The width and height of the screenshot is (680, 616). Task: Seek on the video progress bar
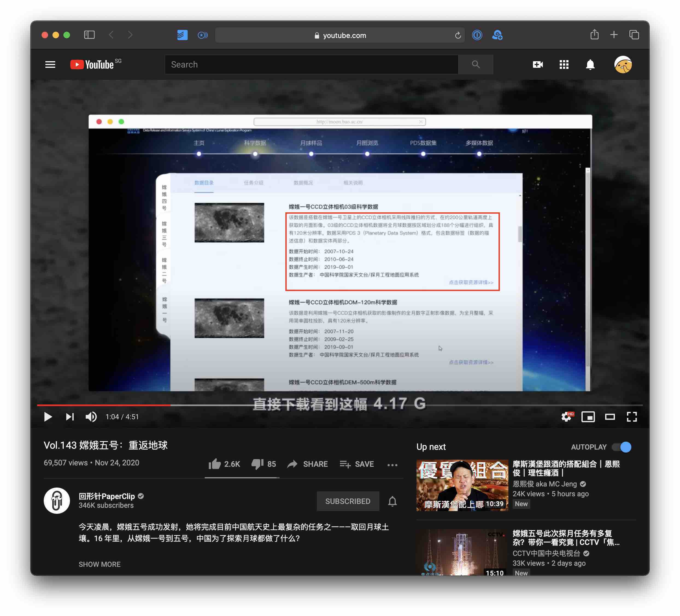[340, 405]
